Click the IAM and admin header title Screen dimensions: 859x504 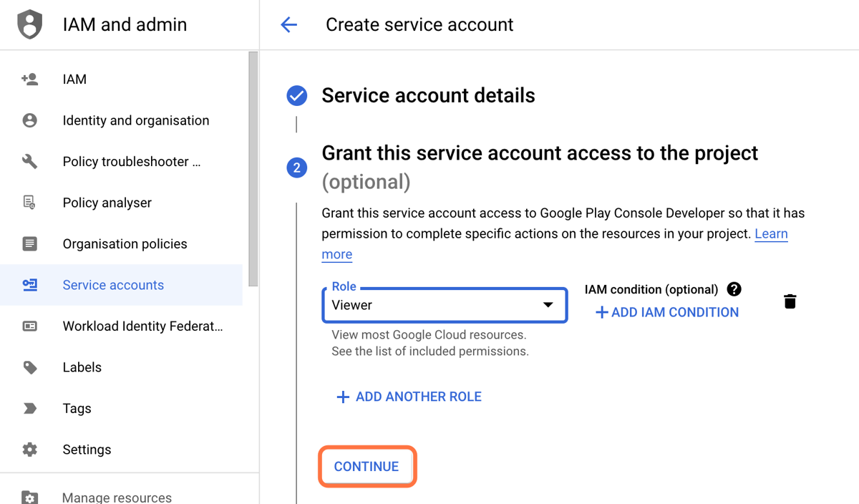point(125,24)
